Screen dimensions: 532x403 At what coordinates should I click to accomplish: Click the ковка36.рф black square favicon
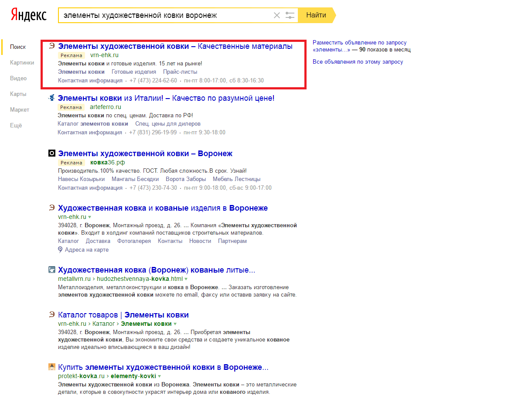pyautogui.click(x=52, y=154)
